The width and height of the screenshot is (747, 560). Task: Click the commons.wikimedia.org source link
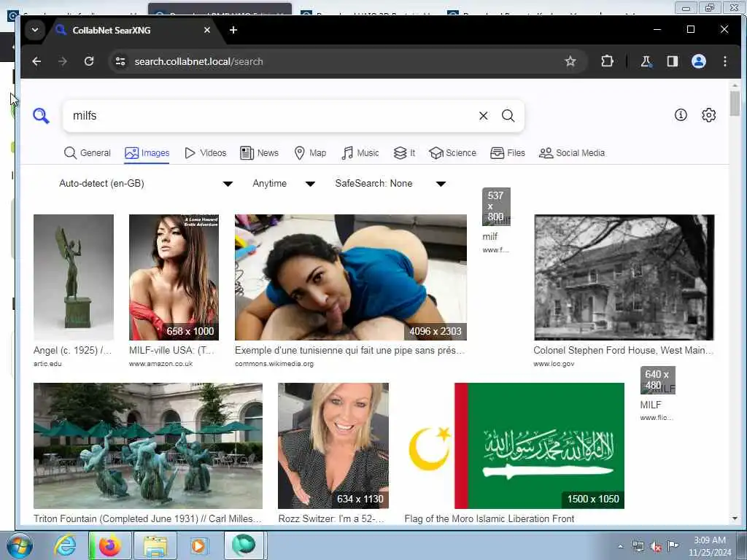pyautogui.click(x=274, y=364)
